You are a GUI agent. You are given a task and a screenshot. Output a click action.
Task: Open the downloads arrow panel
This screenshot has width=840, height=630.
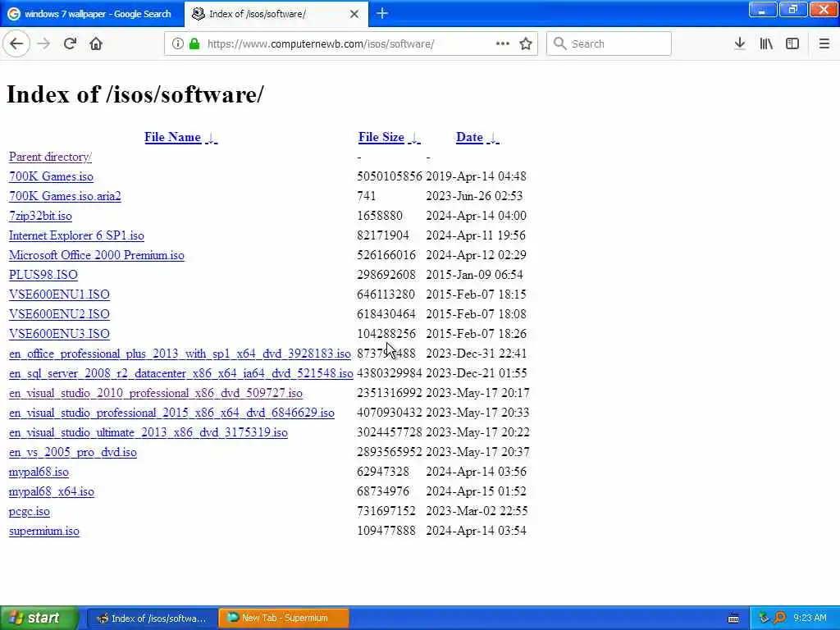(x=740, y=43)
